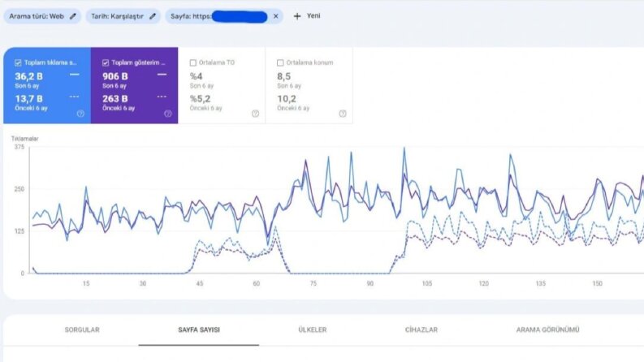644x362 pixels.
Task: Open the Tarih: Karşılaştır filter chip
Action: click(x=123, y=16)
